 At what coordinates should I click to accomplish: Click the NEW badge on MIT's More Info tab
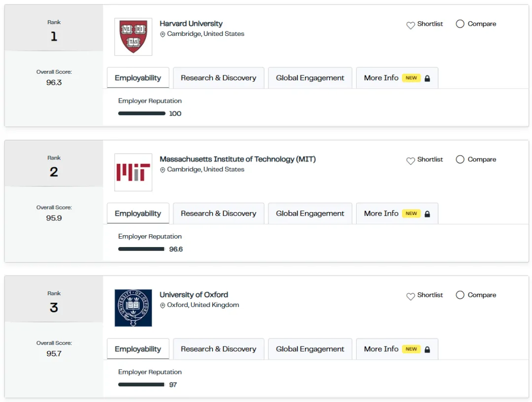click(411, 214)
